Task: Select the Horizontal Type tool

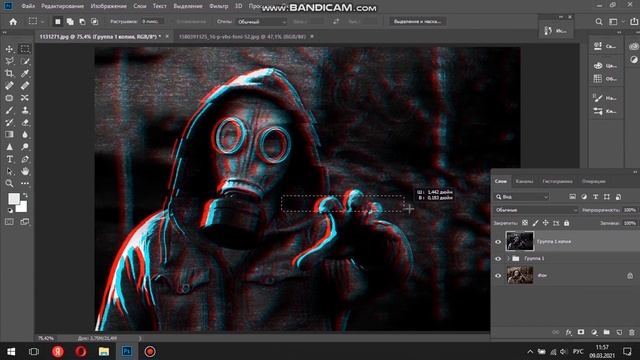Action: [9, 159]
